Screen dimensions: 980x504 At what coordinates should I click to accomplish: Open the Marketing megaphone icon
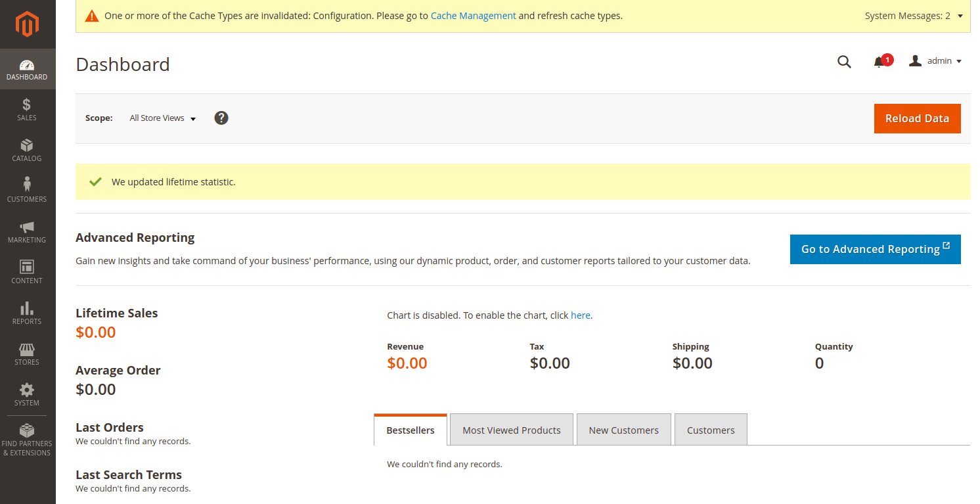click(27, 227)
